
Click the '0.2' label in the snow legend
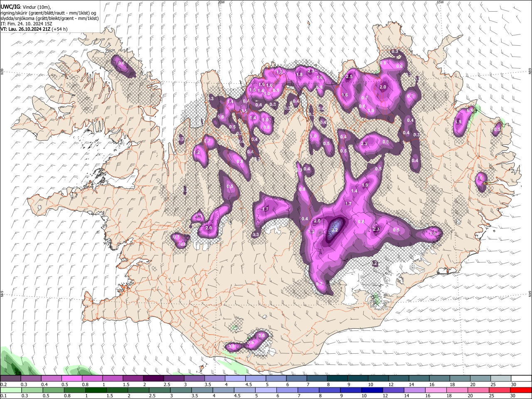3,384
